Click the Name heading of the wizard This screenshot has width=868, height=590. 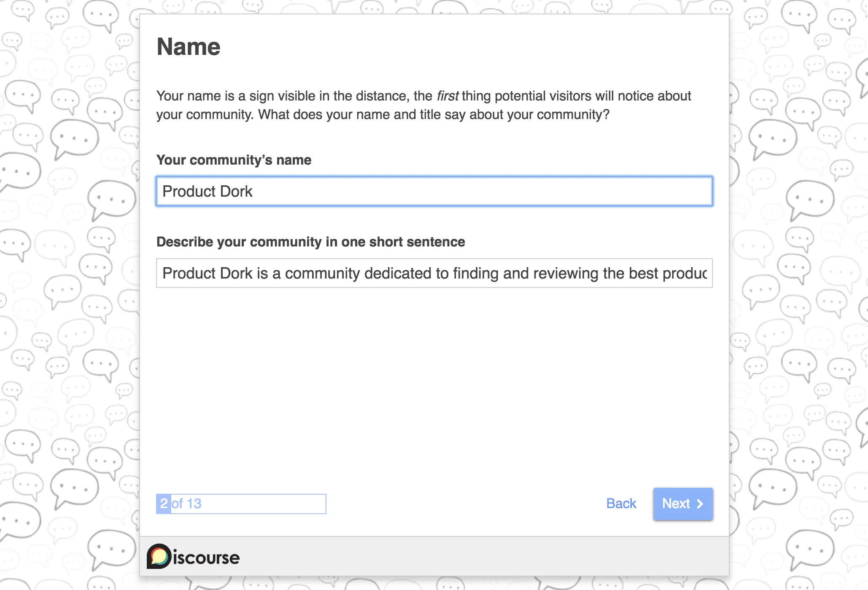[189, 46]
